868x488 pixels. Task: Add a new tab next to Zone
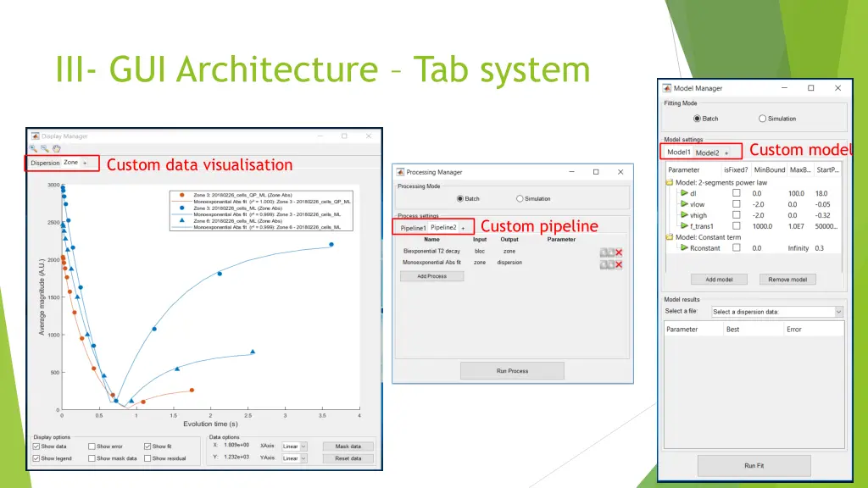(x=85, y=163)
